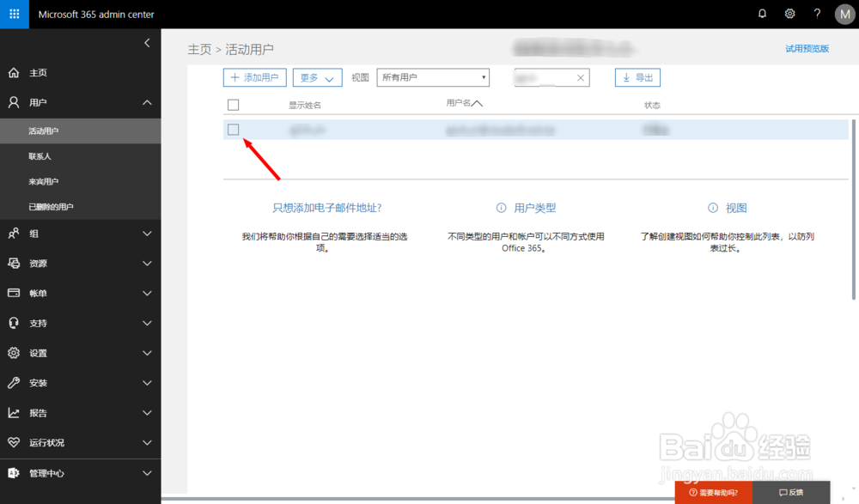
Task: Tick the checkbox of the user row
Action: pyautogui.click(x=234, y=130)
